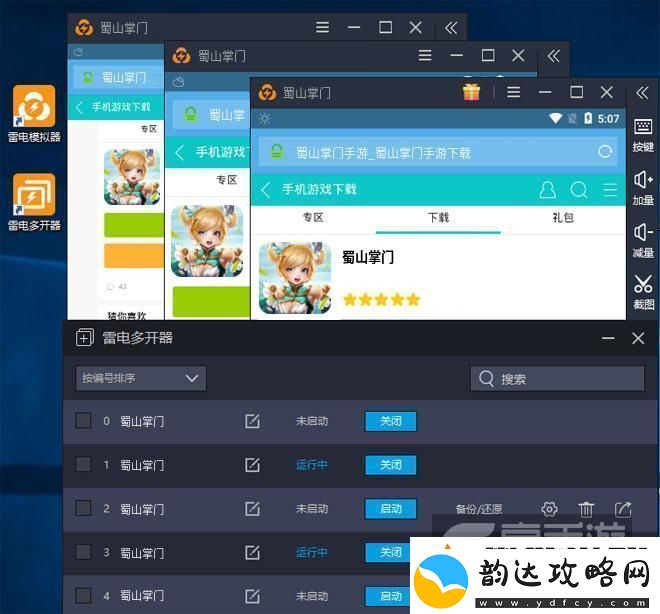Click 备份/还原 for instance 2
This screenshot has width=660, height=614.
click(479, 509)
